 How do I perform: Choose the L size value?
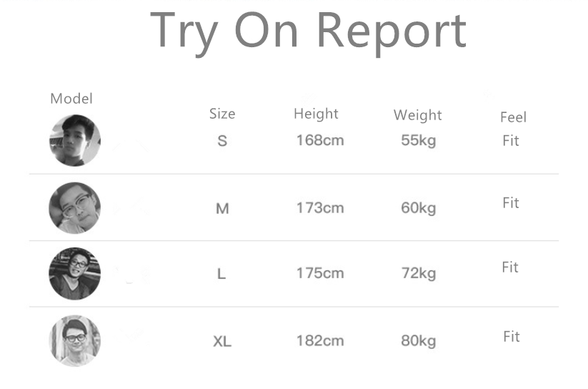[x=221, y=274]
